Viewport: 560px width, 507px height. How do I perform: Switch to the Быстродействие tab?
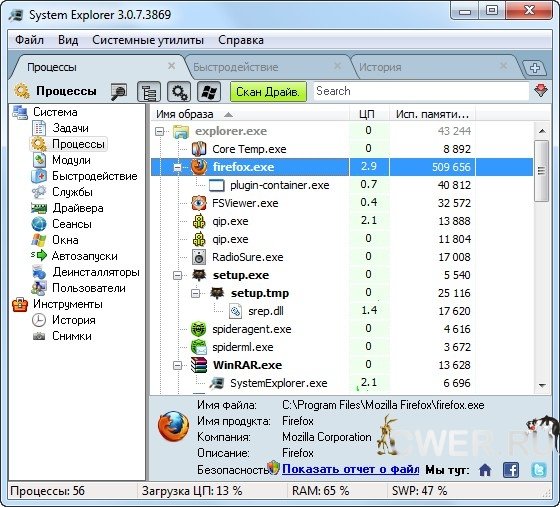coord(236,67)
